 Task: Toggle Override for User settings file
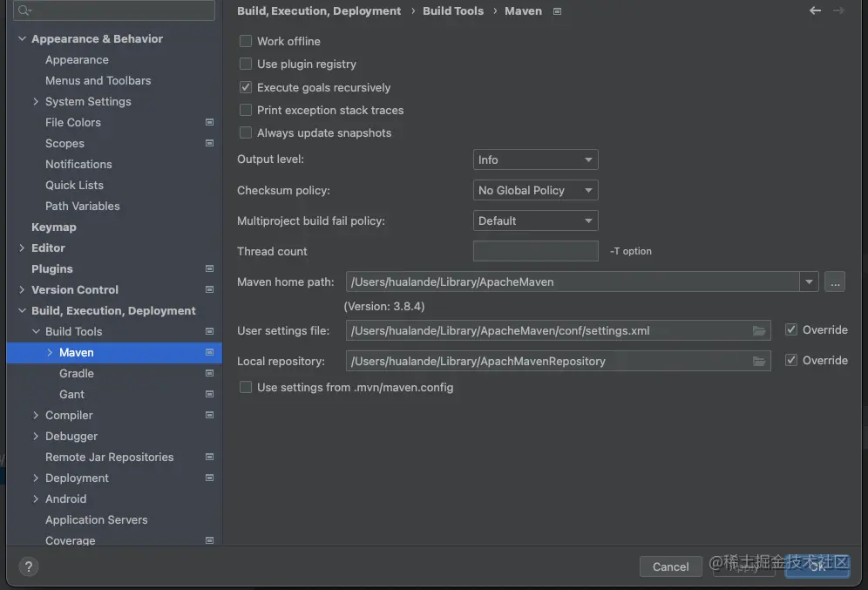(x=791, y=329)
